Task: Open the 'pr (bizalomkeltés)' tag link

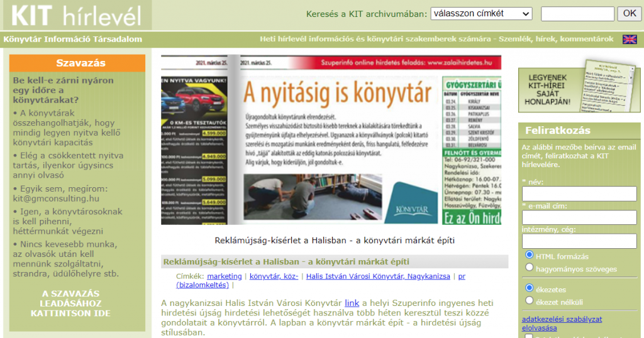Action: coord(203,285)
